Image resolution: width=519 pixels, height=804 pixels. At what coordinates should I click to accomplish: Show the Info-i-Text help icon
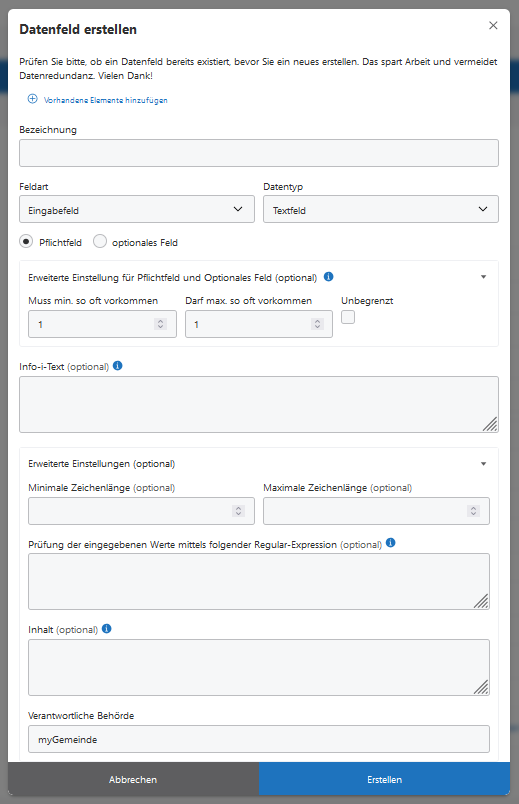pos(117,366)
